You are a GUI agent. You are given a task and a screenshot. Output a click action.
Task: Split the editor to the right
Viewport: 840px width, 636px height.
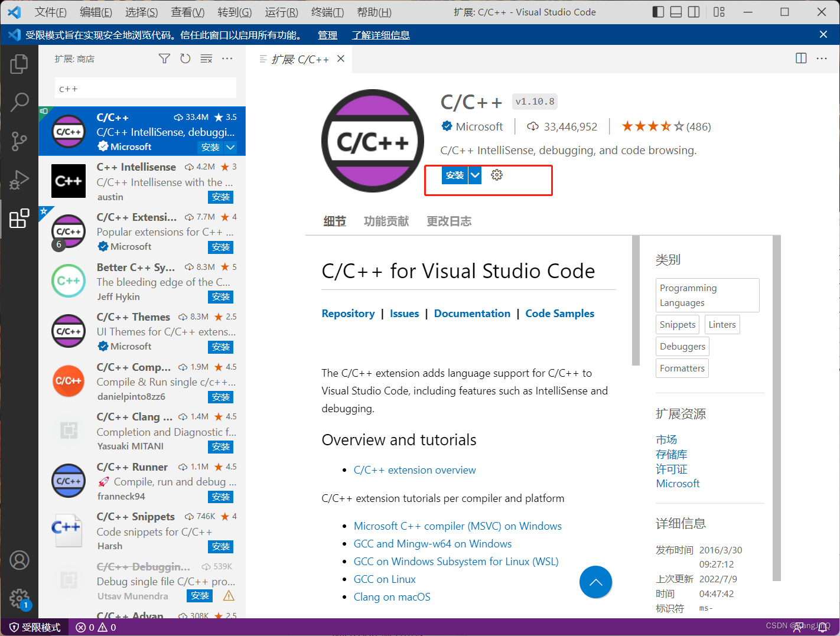click(801, 58)
